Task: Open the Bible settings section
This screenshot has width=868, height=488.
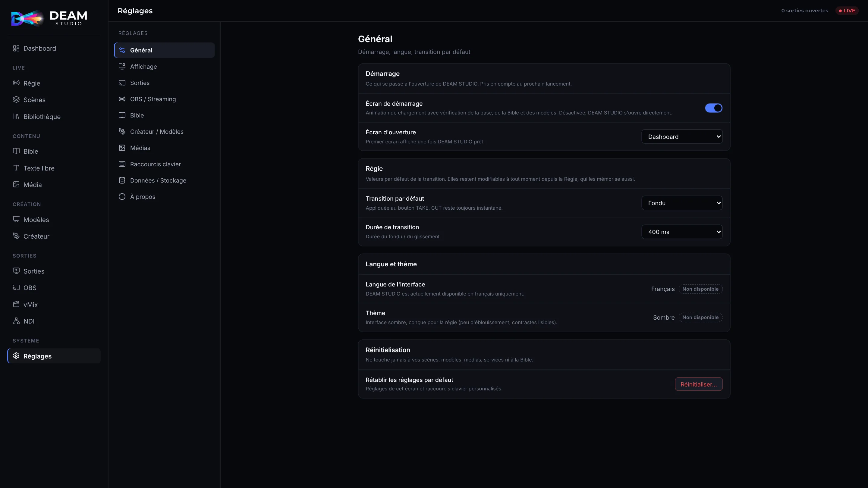Action: [x=165, y=115]
